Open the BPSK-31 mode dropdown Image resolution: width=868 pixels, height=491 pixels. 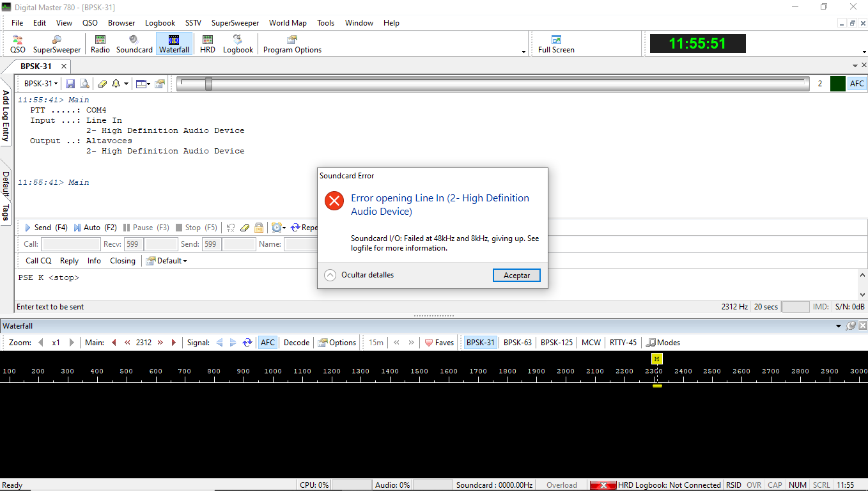pos(41,84)
